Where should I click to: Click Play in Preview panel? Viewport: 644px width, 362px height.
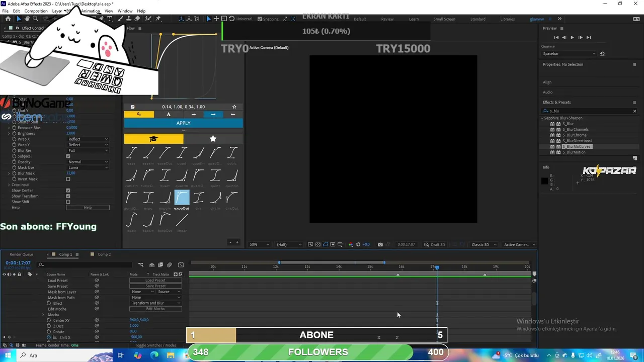[x=572, y=37]
